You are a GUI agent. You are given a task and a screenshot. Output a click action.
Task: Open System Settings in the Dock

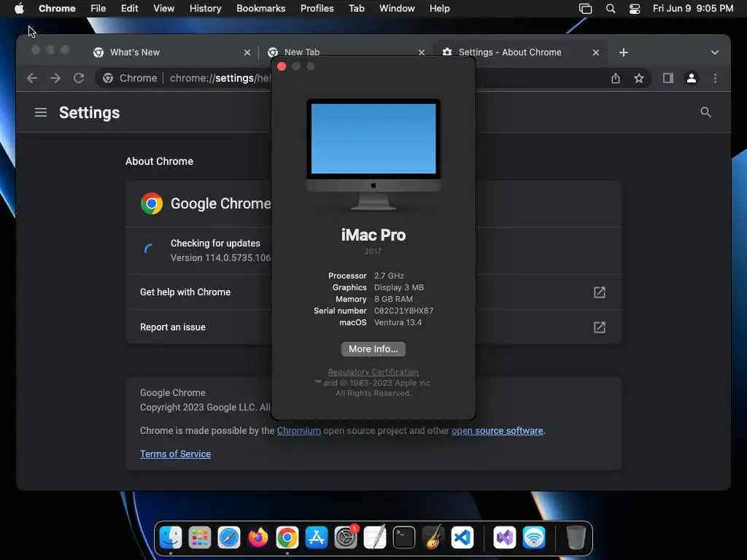click(x=345, y=537)
